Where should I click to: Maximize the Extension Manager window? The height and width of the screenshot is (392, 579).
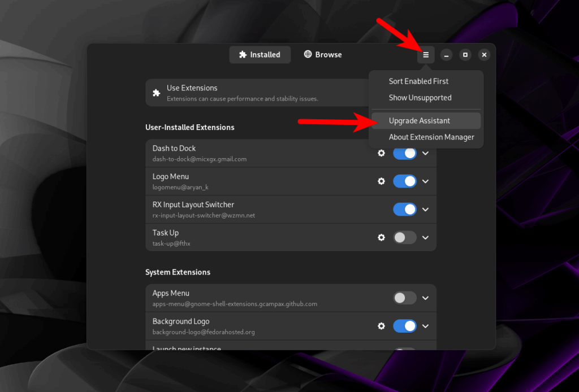(465, 55)
